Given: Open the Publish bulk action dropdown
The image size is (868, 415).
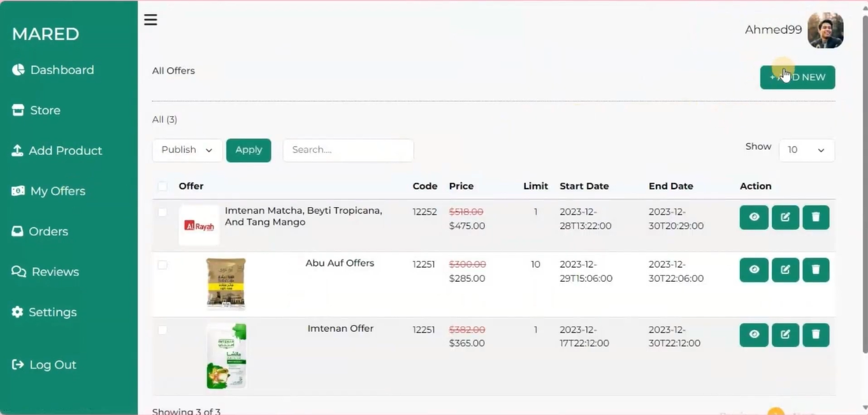Looking at the screenshot, I should [187, 150].
